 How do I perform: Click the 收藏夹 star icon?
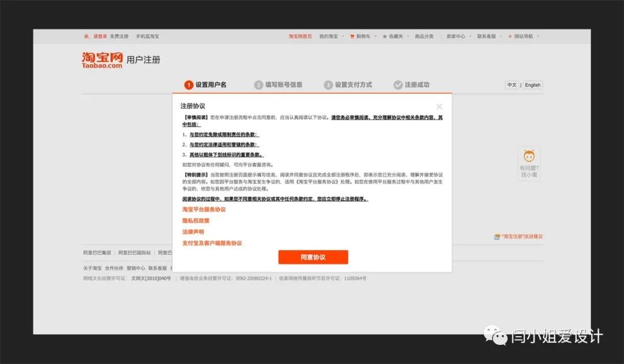385,36
